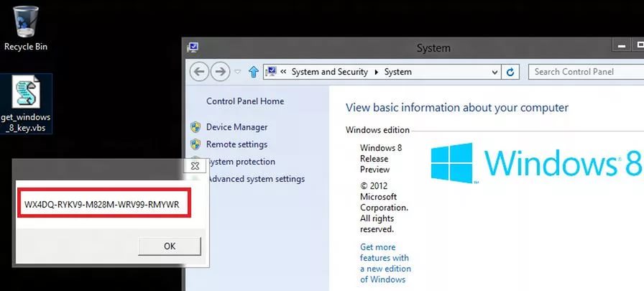
Task: Open Remote settings
Action: click(x=236, y=144)
